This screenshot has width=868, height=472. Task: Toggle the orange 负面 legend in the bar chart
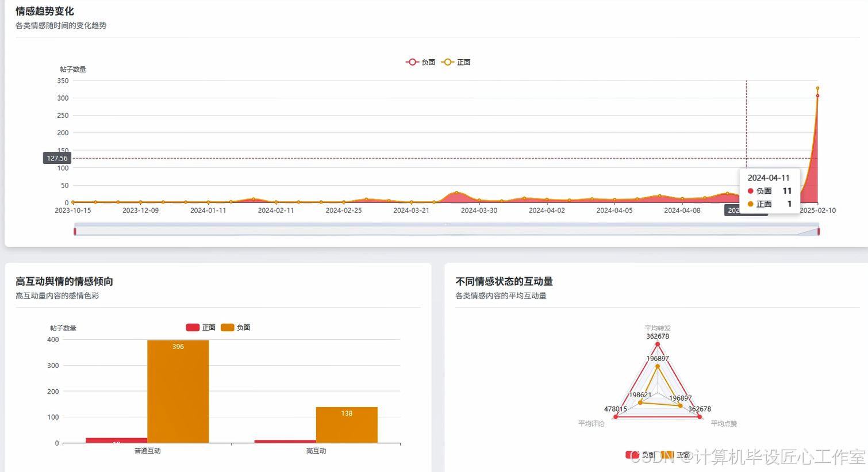(x=236, y=328)
